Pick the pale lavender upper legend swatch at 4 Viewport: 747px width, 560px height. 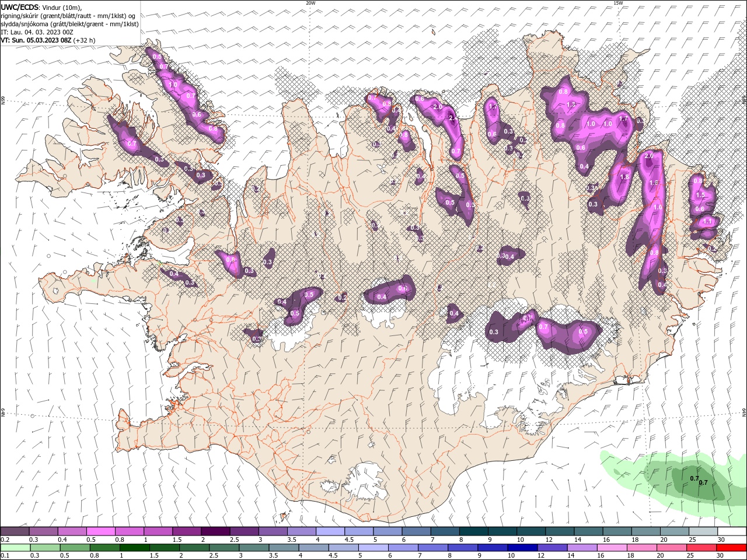coord(330,531)
